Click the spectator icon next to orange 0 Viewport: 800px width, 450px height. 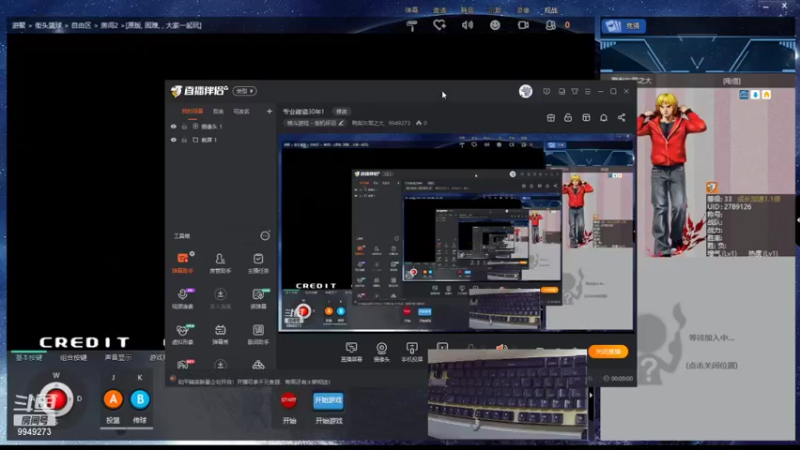(x=551, y=25)
